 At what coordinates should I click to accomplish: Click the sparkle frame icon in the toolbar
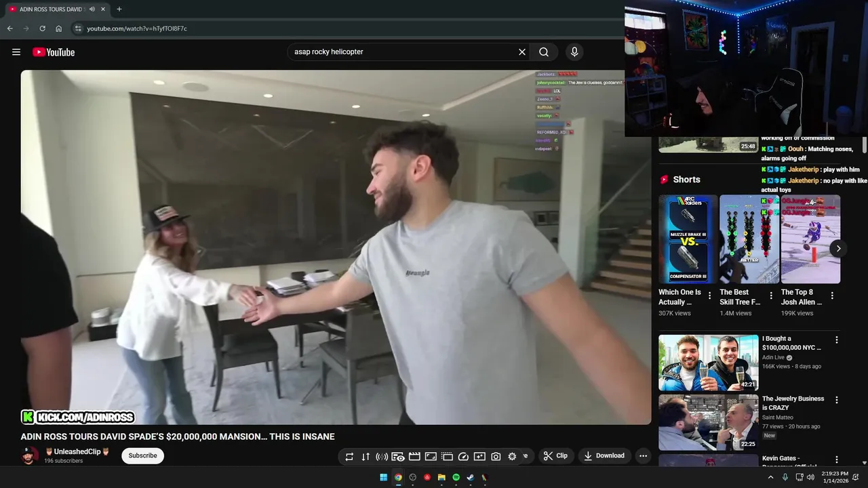pyautogui.click(x=479, y=457)
